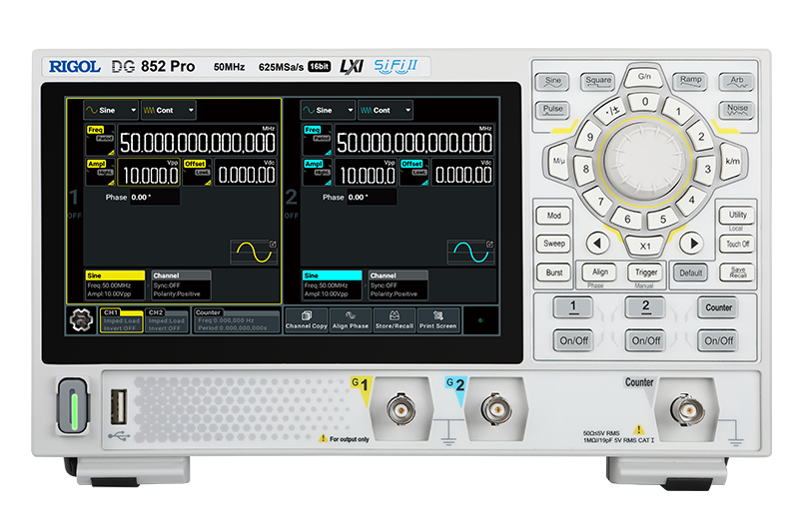Toggle channel 2 output On/Off button

(646, 340)
